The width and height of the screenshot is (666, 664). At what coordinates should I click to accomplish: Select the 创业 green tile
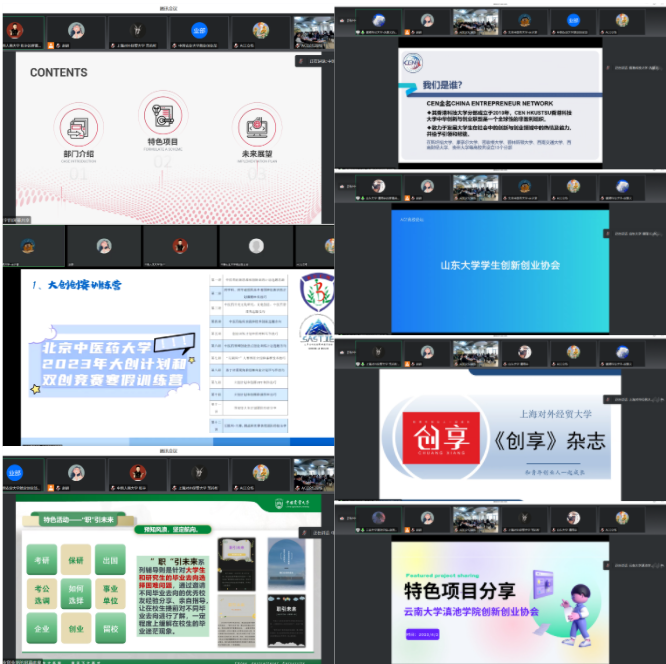coord(75,629)
